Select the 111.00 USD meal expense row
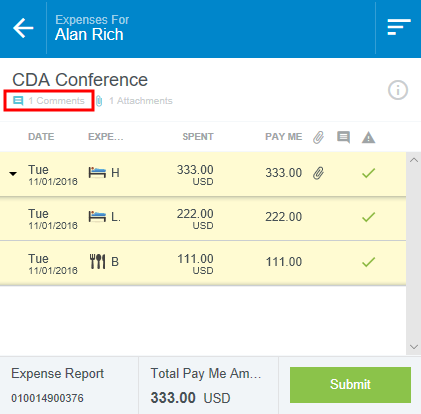The width and height of the screenshot is (421, 414). click(203, 263)
